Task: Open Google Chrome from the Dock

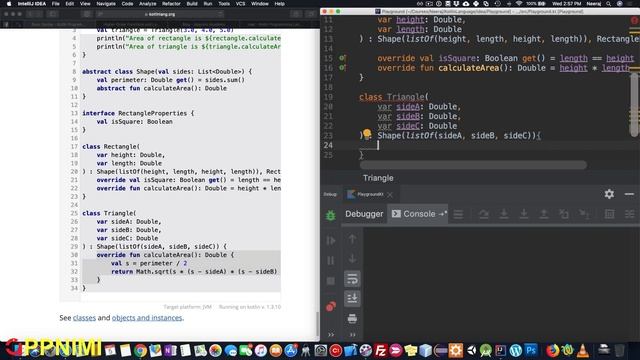Action: [140, 351]
